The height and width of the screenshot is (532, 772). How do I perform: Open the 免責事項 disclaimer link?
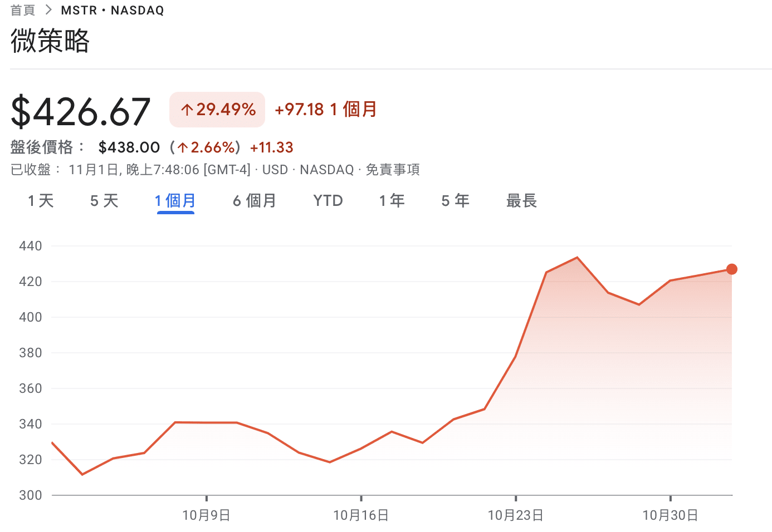coord(393,170)
